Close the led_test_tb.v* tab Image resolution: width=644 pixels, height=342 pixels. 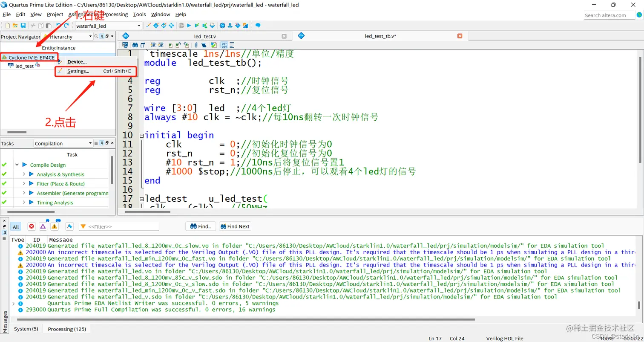point(460,36)
